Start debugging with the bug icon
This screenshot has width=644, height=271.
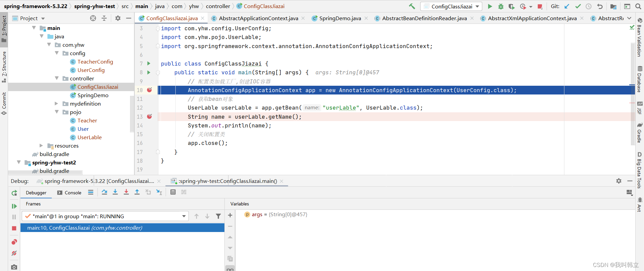pyautogui.click(x=501, y=6)
